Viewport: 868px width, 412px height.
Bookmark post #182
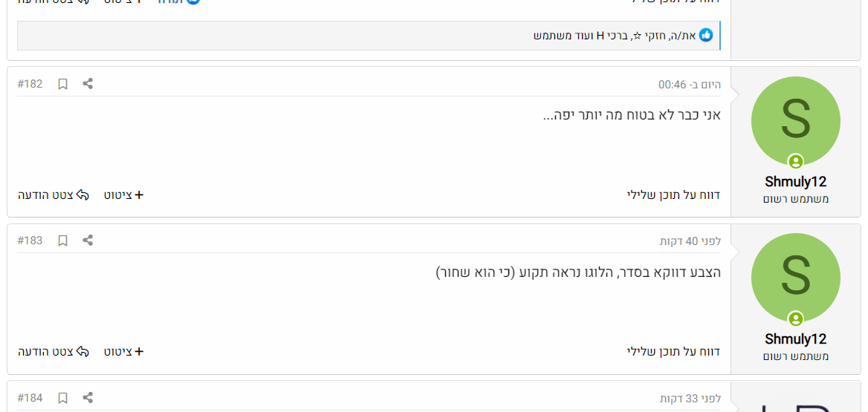pyautogui.click(x=63, y=84)
